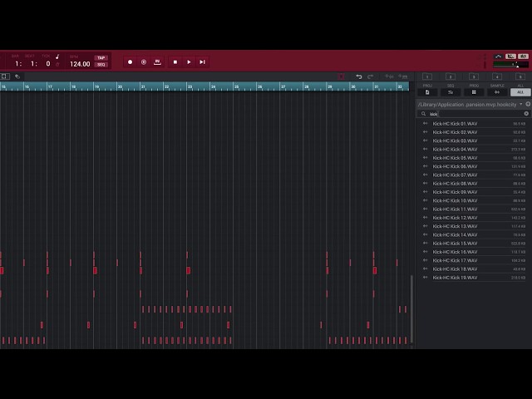Click the Record button in transport
532x399 pixels.
(130, 62)
